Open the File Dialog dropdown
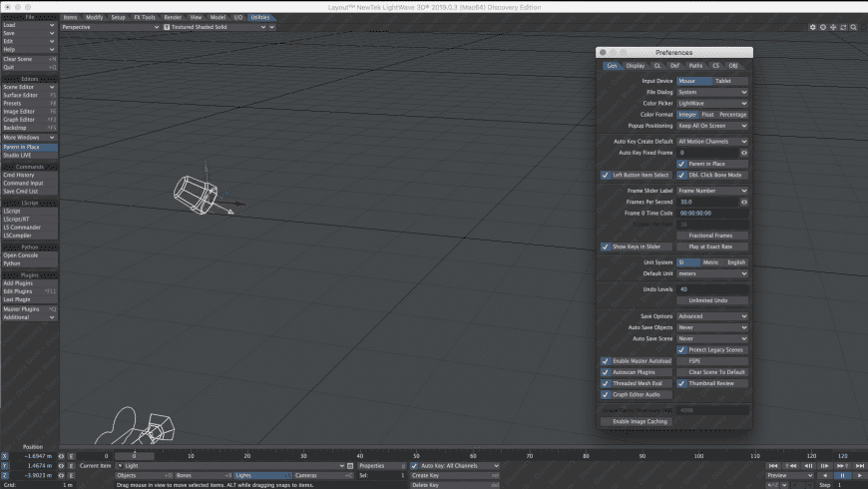 point(712,92)
